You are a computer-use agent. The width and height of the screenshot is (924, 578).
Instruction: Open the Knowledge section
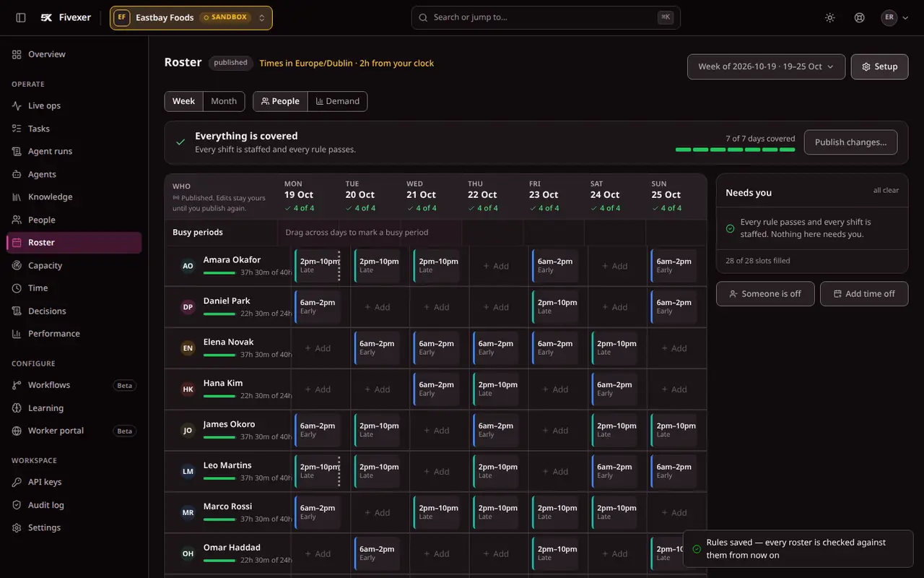pyautogui.click(x=74, y=197)
